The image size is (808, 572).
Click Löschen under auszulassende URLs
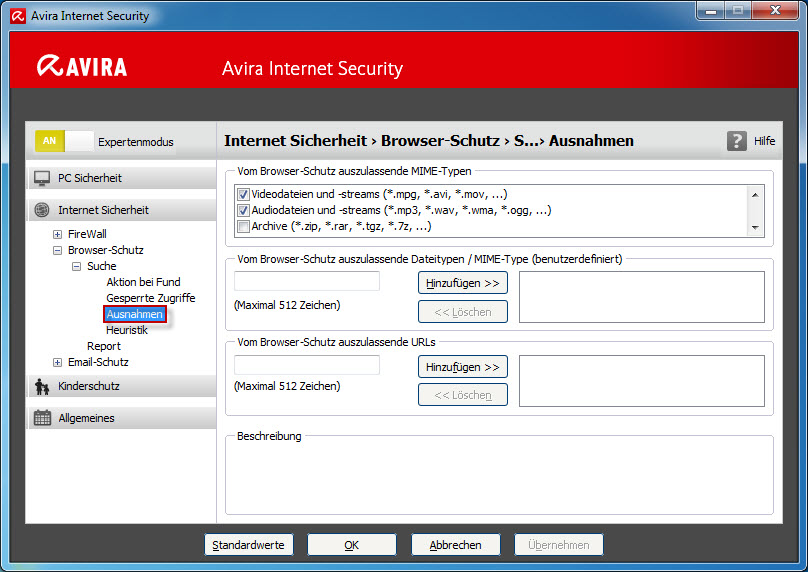click(463, 395)
